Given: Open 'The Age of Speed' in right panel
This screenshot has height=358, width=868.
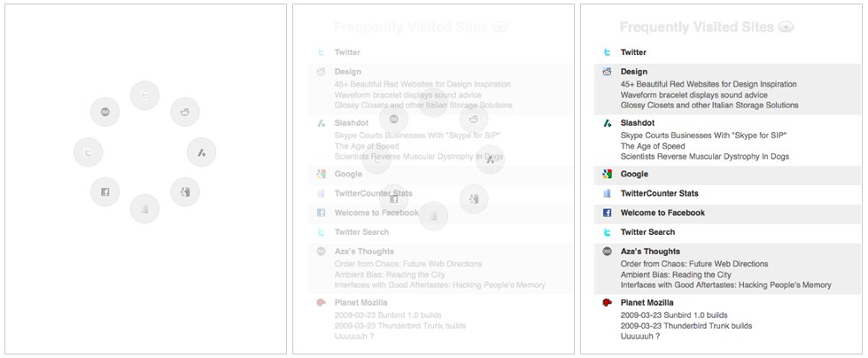Looking at the screenshot, I should [653, 146].
